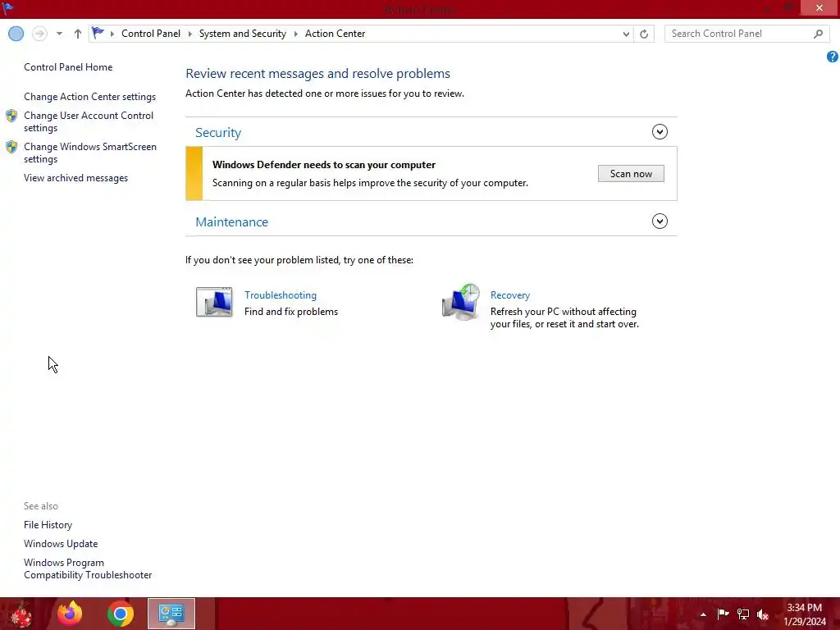This screenshot has height=630, width=840.
Task: Click shield icon beside Windows SmartScreen
Action: coord(11,147)
